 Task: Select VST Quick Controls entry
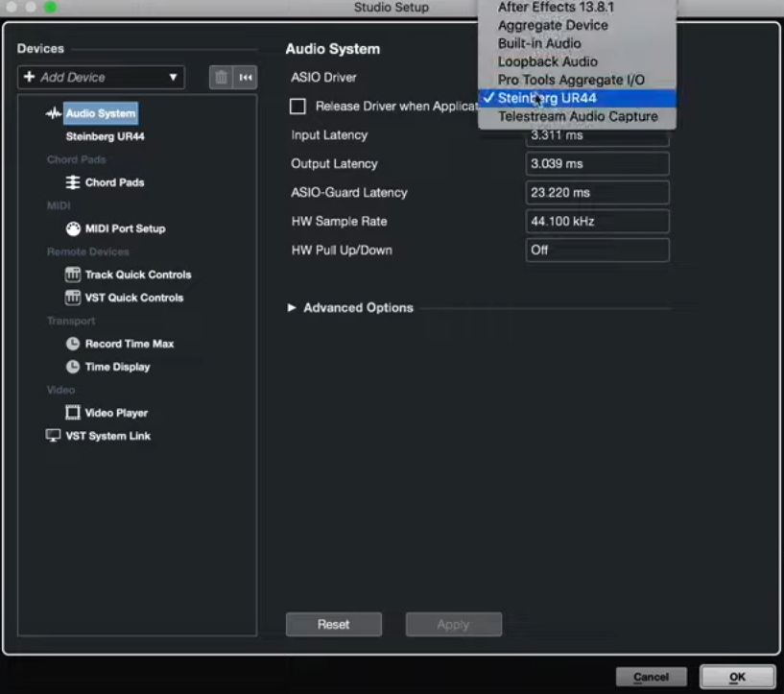click(x=134, y=298)
